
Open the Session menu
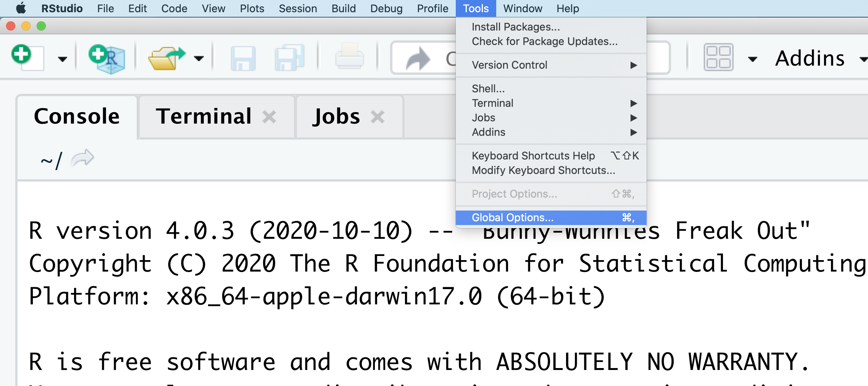(298, 8)
